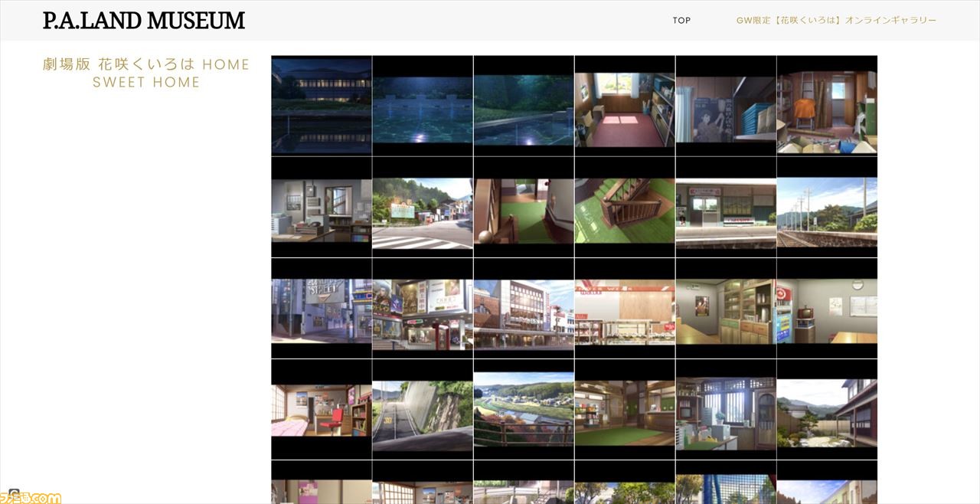Open the GW限定 花咲くいろは online gallery link
Viewport: 980px width, 504px height.
[836, 21]
